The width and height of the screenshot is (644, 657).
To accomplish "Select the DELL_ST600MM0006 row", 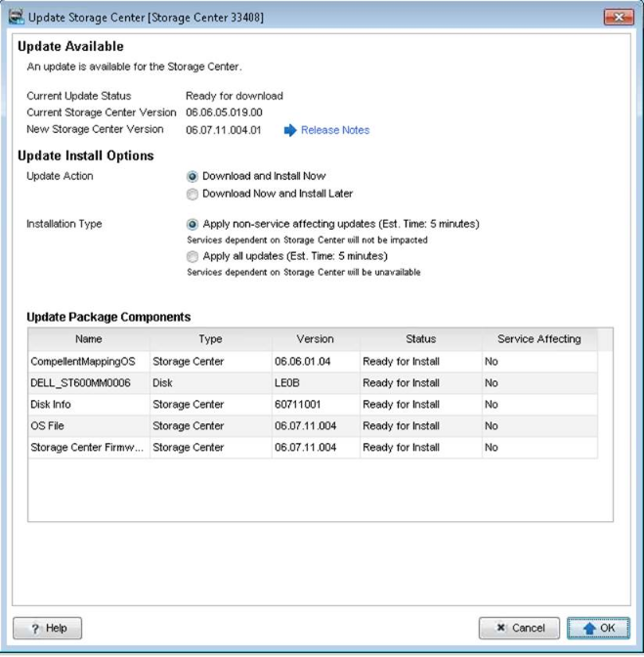I will [x=313, y=383].
